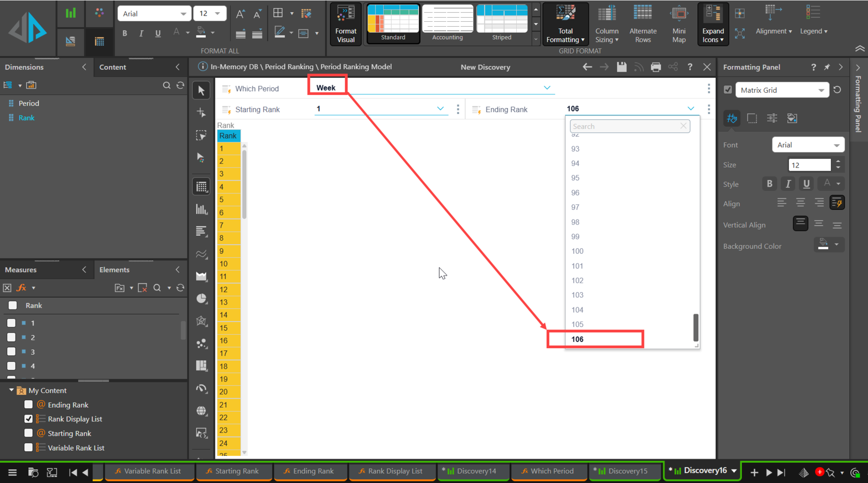Switch to the Discovery14 tab
Image resolution: width=868 pixels, height=483 pixels.
[x=473, y=471]
